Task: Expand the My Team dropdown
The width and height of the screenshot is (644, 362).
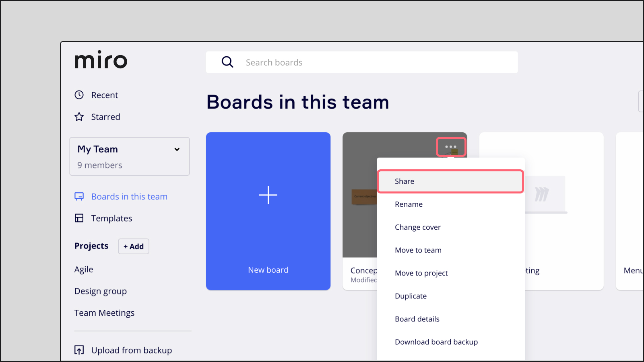Action: click(x=177, y=150)
